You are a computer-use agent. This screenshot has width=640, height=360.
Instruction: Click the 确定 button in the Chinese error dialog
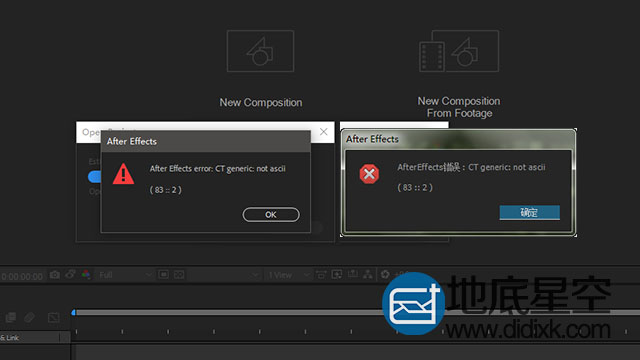[x=529, y=212]
